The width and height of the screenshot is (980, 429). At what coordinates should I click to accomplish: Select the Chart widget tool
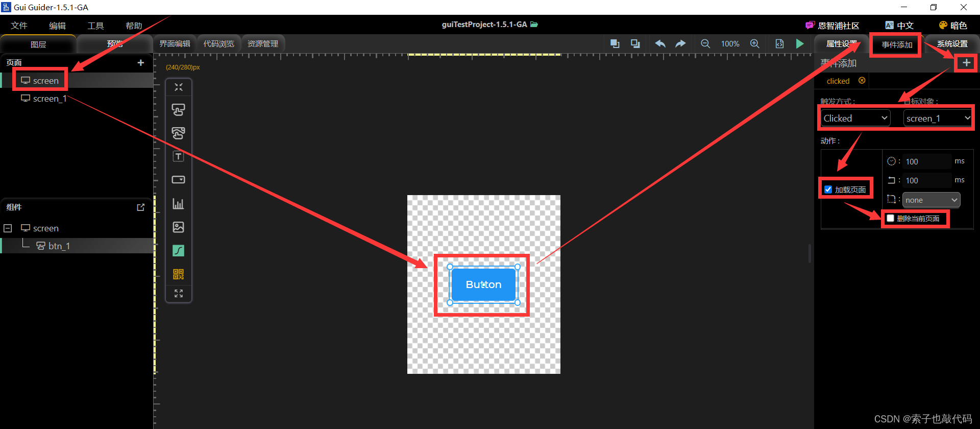pyautogui.click(x=178, y=204)
